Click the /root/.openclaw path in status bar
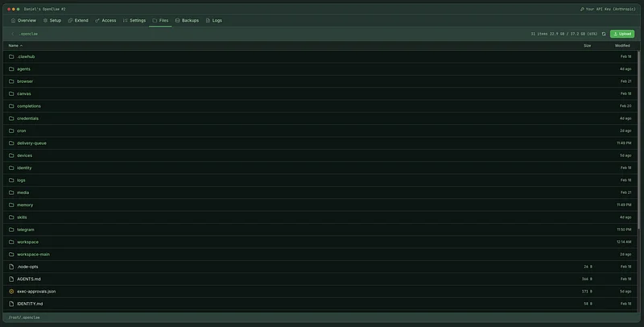 [24, 317]
